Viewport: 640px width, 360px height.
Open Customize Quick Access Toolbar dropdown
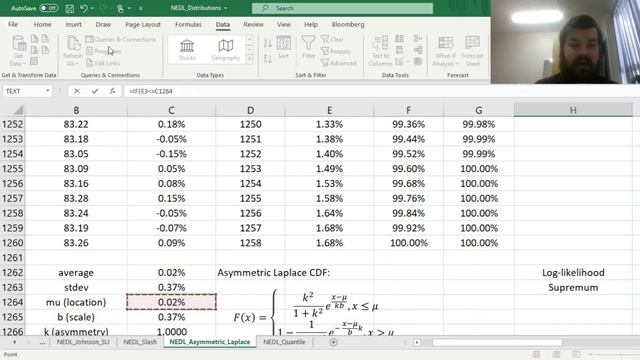point(140,8)
